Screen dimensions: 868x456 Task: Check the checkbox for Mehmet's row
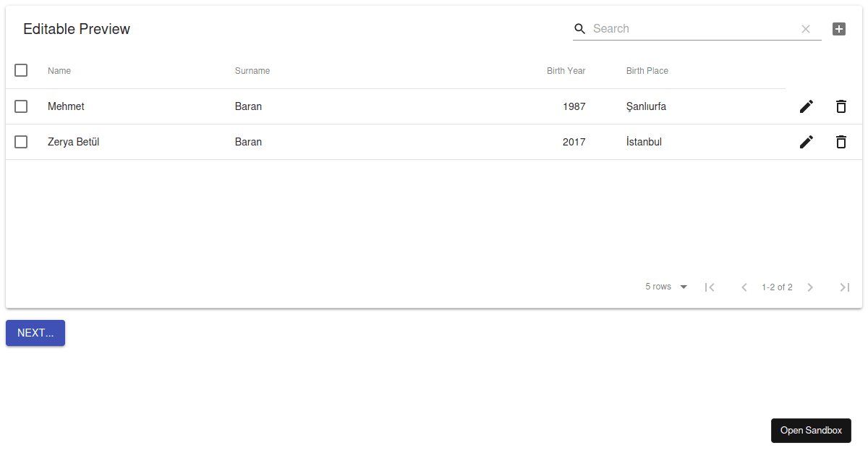coord(21,106)
